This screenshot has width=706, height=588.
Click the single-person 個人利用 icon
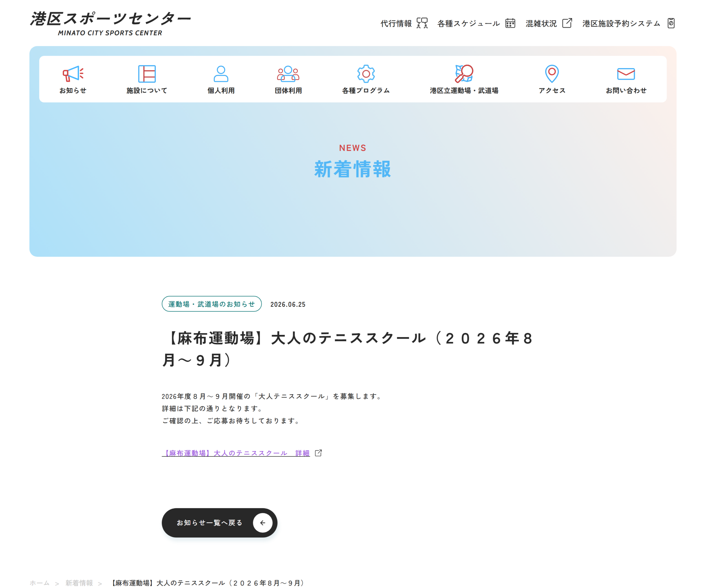[x=221, y=74]
